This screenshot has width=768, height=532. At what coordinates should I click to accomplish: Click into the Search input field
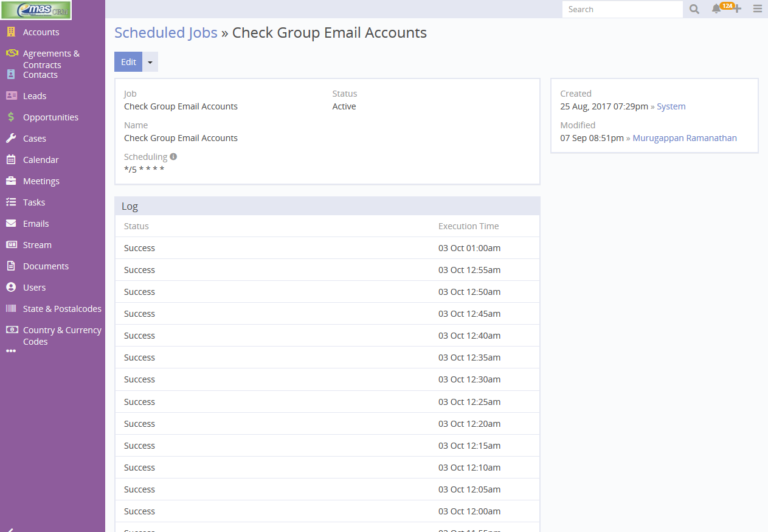[x=622, y=9]
